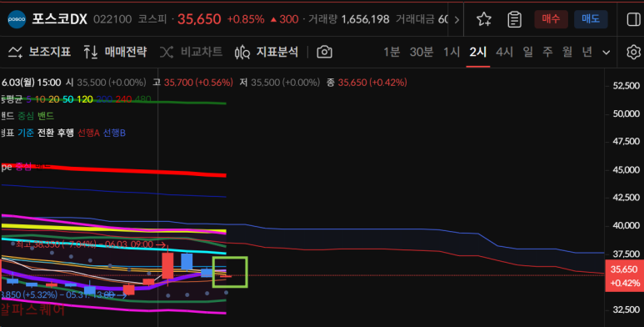Expand more time interval options dropdown
644x327 pixels.
607,53
